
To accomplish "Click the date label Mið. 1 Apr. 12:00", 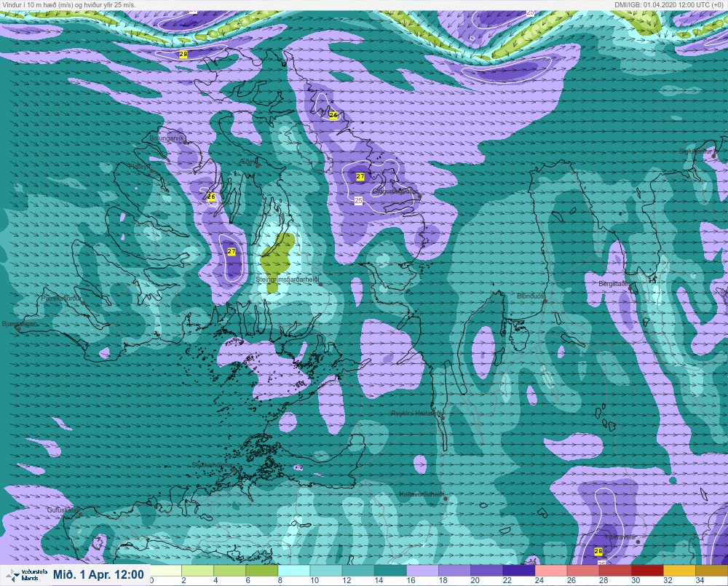I will (98, 575).
